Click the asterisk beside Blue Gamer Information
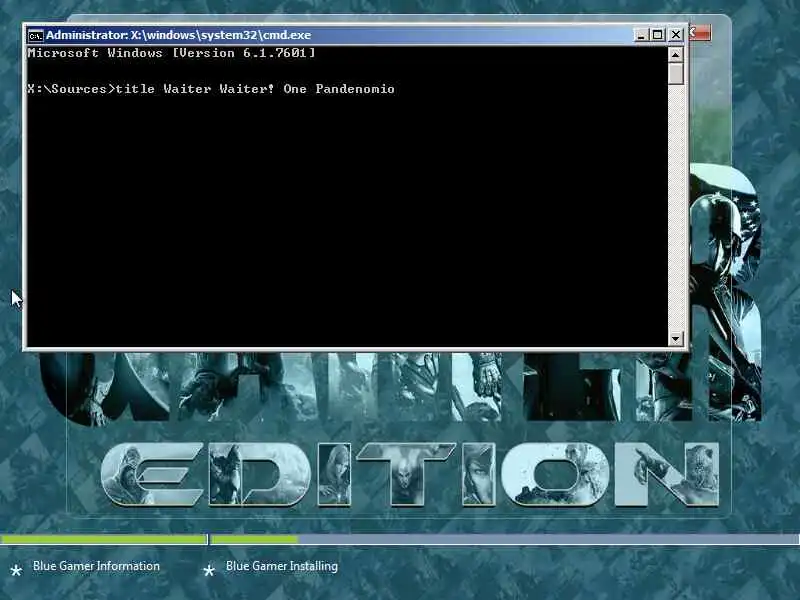 coord(16,570)
